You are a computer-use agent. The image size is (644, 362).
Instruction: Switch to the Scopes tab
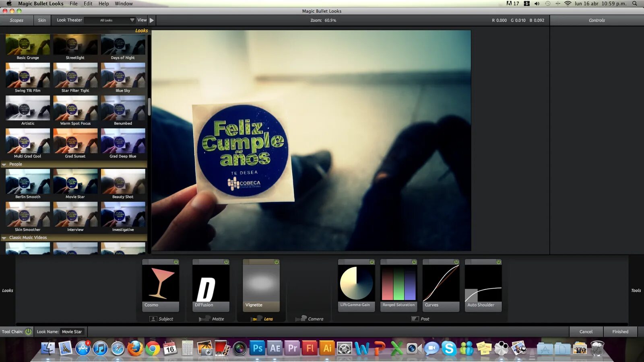click(x=17, y=20)
